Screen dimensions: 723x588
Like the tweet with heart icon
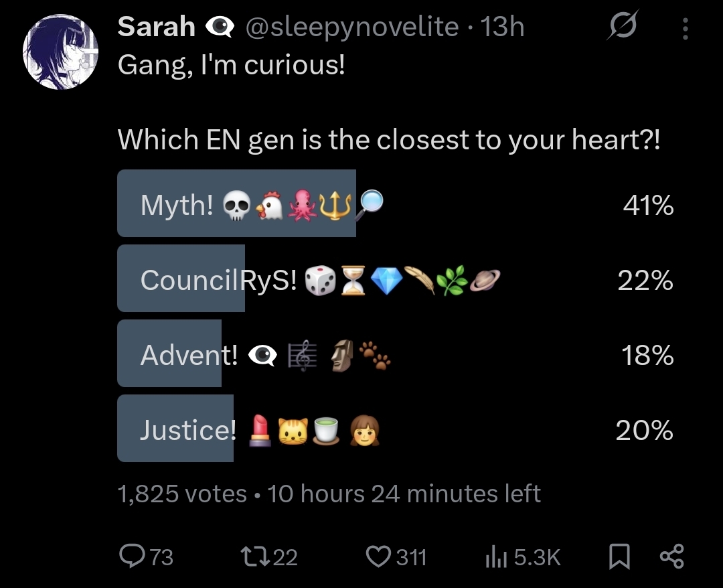pos(378,556)
